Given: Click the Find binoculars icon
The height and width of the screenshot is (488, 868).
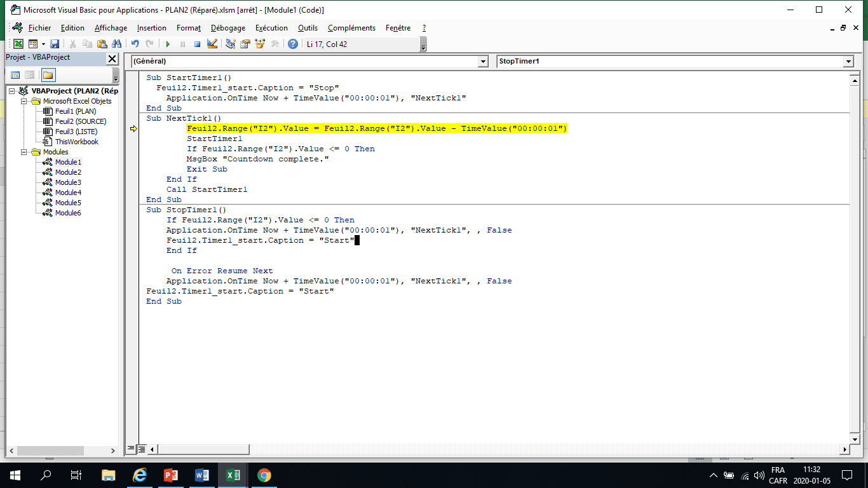Looking at the screenshot, I should pos(116,44).
